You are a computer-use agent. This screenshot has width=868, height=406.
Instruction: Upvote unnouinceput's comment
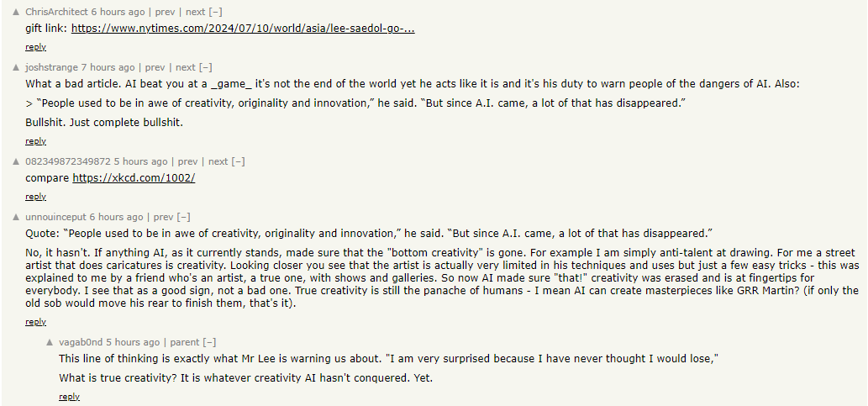pyautogui.click(x=16, y=217)
